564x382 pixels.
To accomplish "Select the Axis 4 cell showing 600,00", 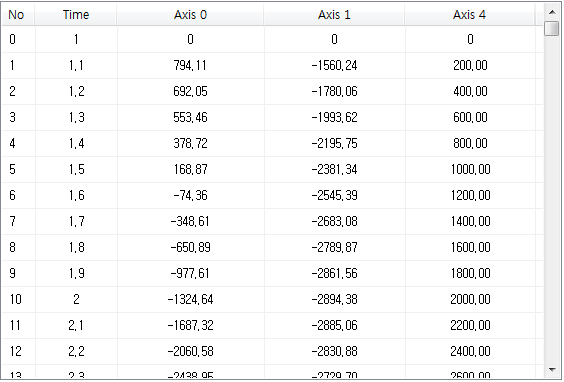I will point(470,117).
